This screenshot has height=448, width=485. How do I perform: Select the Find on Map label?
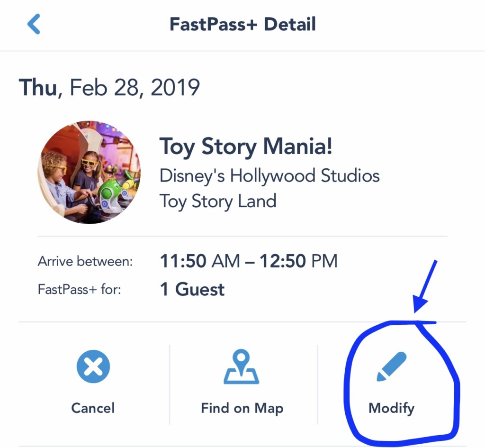[242, 408]
